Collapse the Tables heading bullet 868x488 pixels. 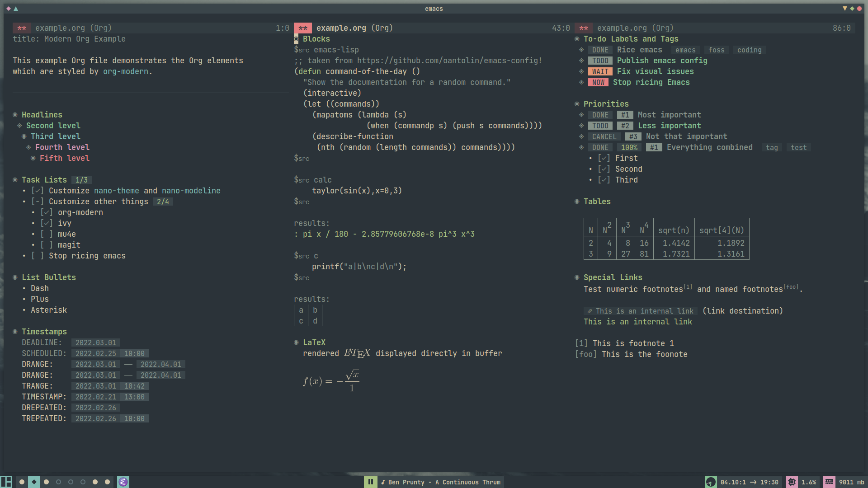point(577,202)
